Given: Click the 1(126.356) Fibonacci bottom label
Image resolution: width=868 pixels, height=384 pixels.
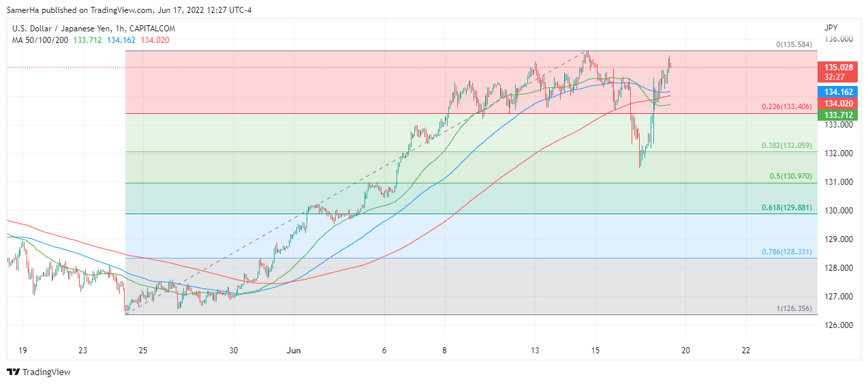Looking at the screenshot, I should pyautogui.click(x=794, y=308).
